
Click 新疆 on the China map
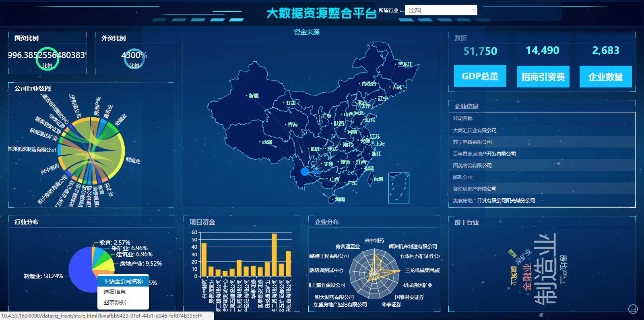point(254,96)
